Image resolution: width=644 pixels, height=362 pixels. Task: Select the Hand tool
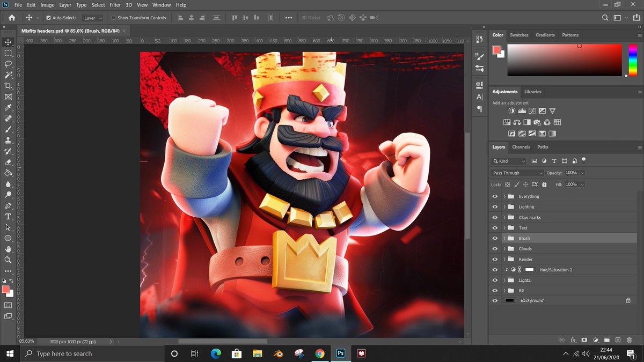coord(8,249)
